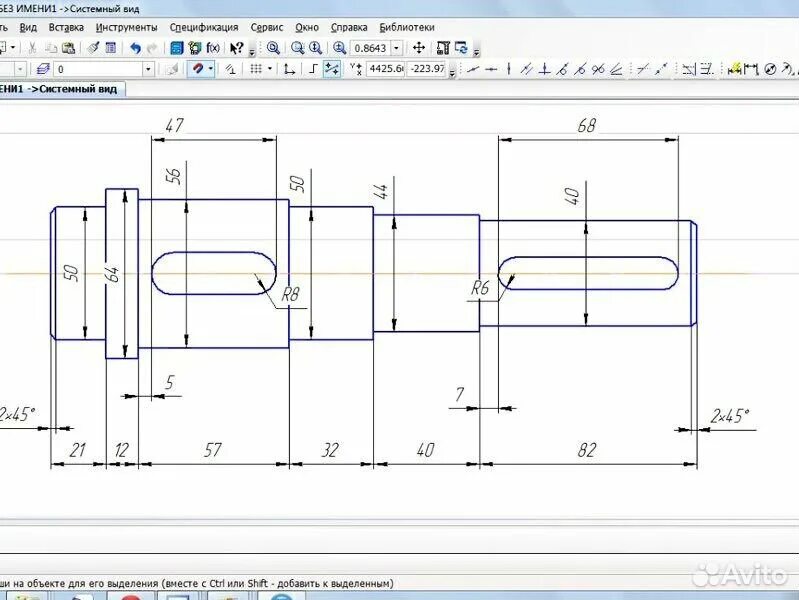Select the horizontal line tool
Image resolution: width=799 pixels, height=600 pixels.
pyautogui.click(x=491, y=69)
